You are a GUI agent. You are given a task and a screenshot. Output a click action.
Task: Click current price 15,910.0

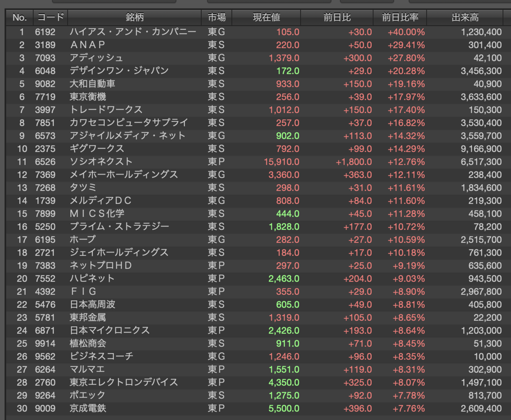281,162
